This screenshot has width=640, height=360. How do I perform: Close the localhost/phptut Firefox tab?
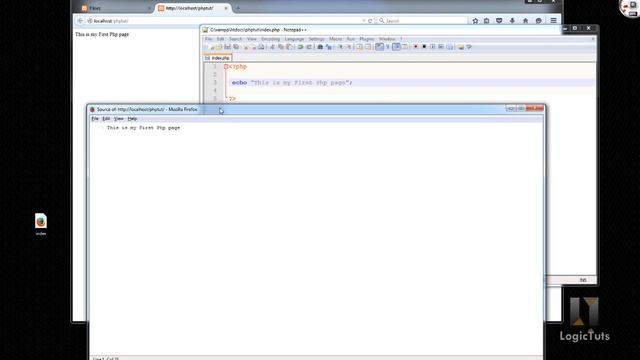[x=226, y=8]
